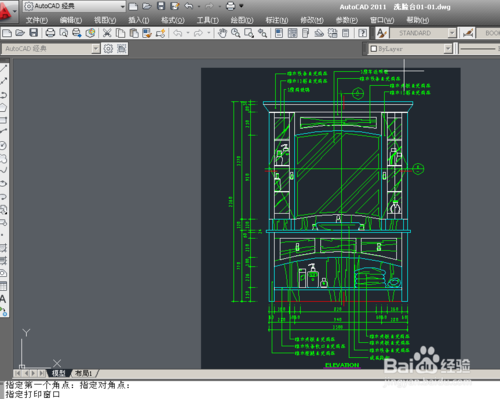Image resolution: width=500 pixels, height=399 pixels.
Task: Switch to the 模型 model tab
Action: [x=58, y=373]
